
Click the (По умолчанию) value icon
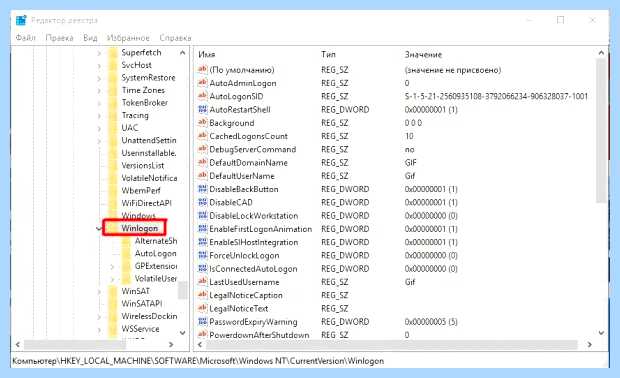[202, 69]
